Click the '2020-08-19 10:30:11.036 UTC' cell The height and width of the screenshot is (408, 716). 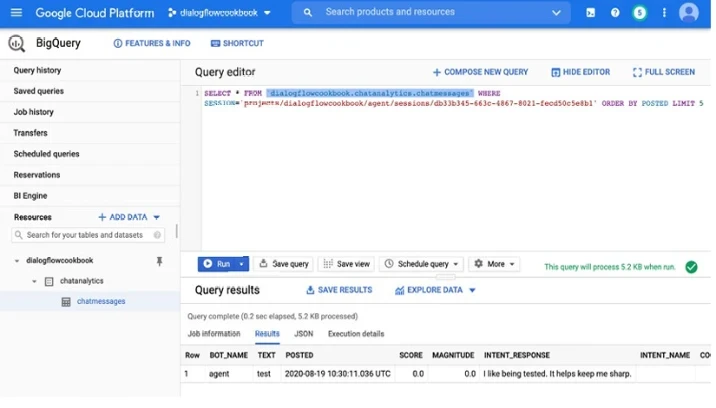[338, 374]
